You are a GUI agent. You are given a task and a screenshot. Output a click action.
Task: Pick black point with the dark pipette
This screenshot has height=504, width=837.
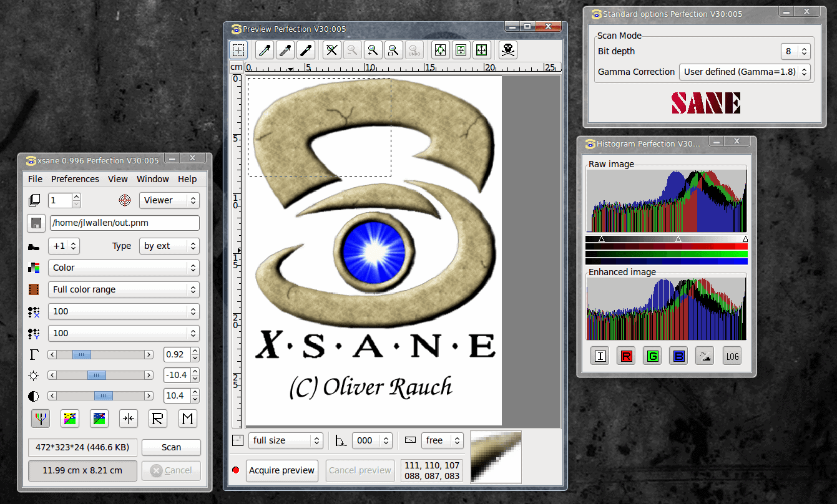pyautogui.click(x=306, y=50)
